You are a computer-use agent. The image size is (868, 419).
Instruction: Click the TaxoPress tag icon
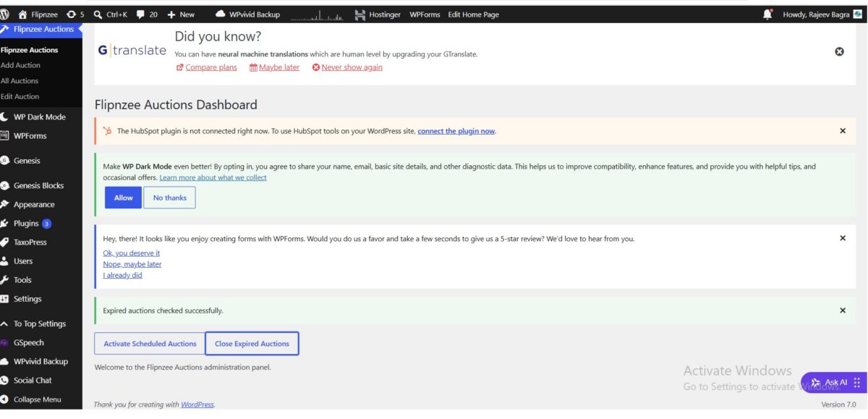[5, 242]
